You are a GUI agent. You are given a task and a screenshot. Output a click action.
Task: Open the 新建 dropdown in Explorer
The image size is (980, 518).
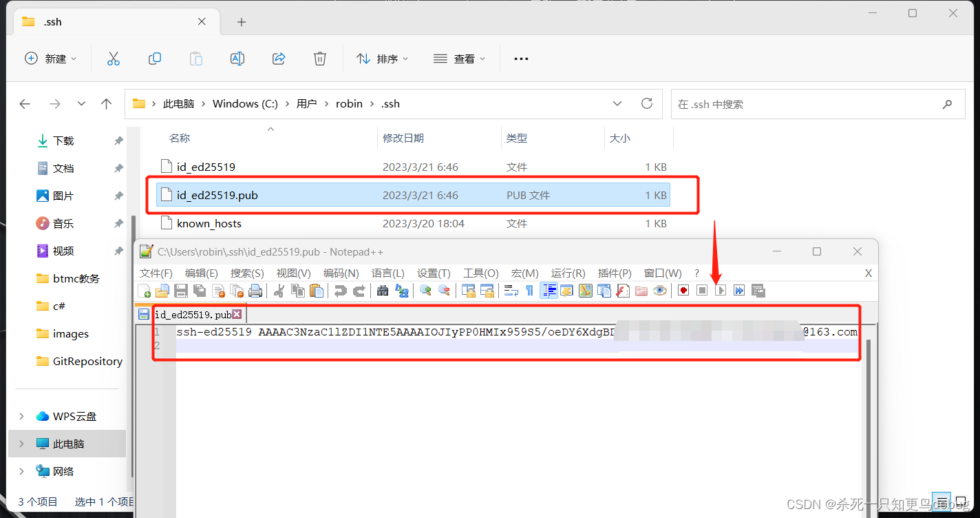(51, 59)
